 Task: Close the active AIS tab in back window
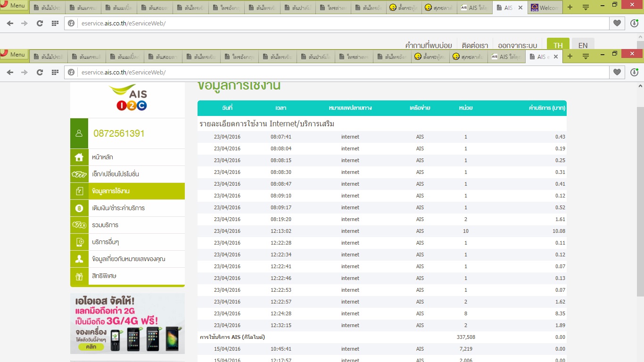click(520, 8)
